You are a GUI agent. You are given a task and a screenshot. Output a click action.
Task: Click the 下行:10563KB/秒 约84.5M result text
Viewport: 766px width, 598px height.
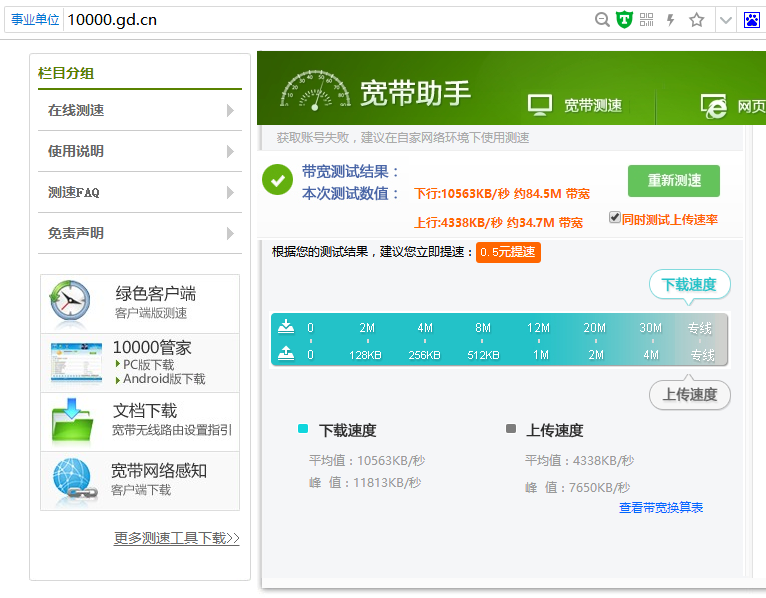coord(502,193)
